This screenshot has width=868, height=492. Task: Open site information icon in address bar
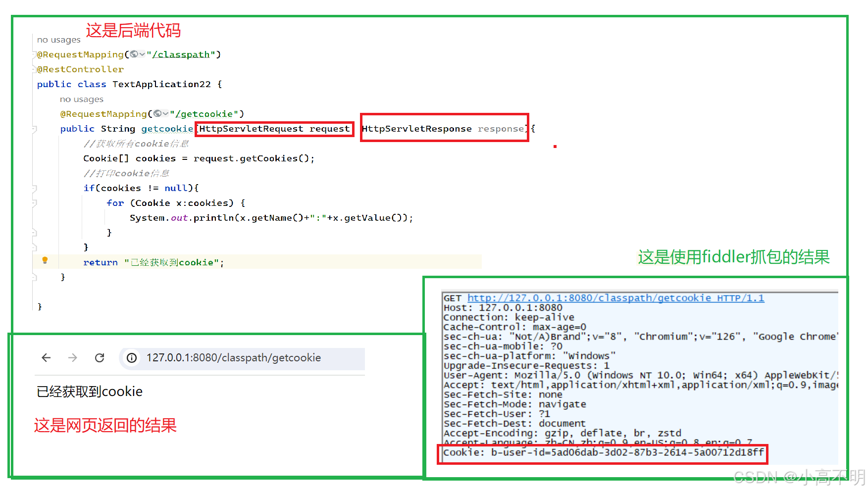point(132,358)
